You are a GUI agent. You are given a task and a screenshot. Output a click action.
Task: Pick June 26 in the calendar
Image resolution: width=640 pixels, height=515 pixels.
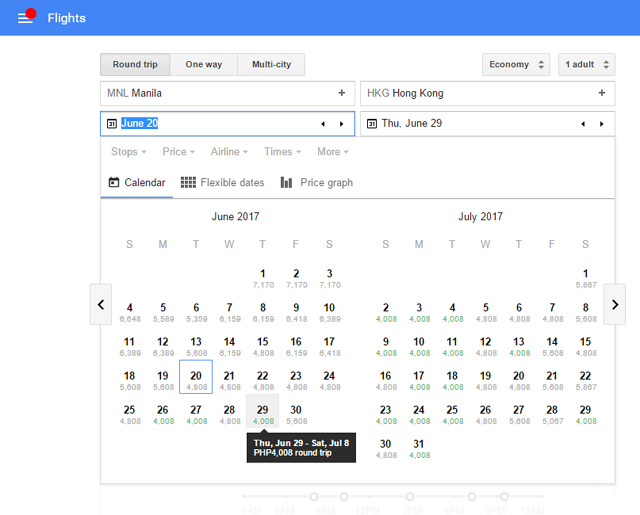tap(163, 414)
